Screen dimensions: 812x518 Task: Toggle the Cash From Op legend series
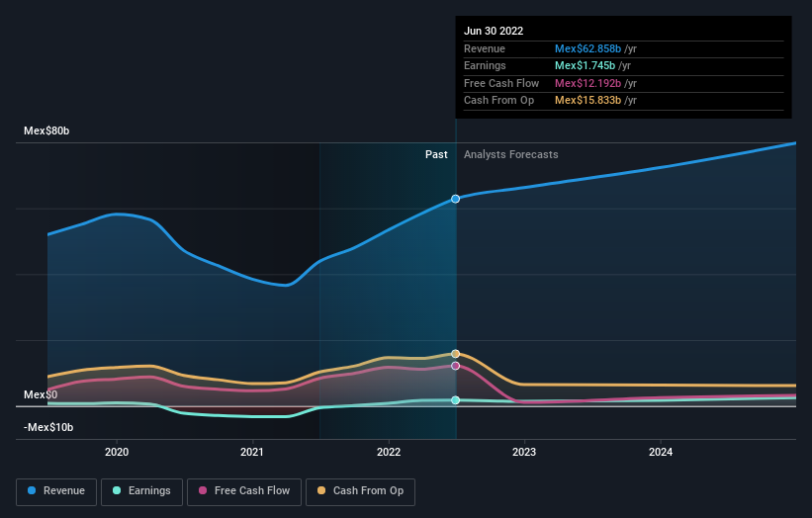click(x=360, y=491)
